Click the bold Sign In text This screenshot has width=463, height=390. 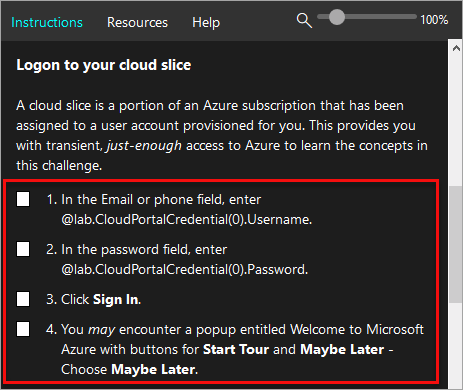tap(116, 299)
